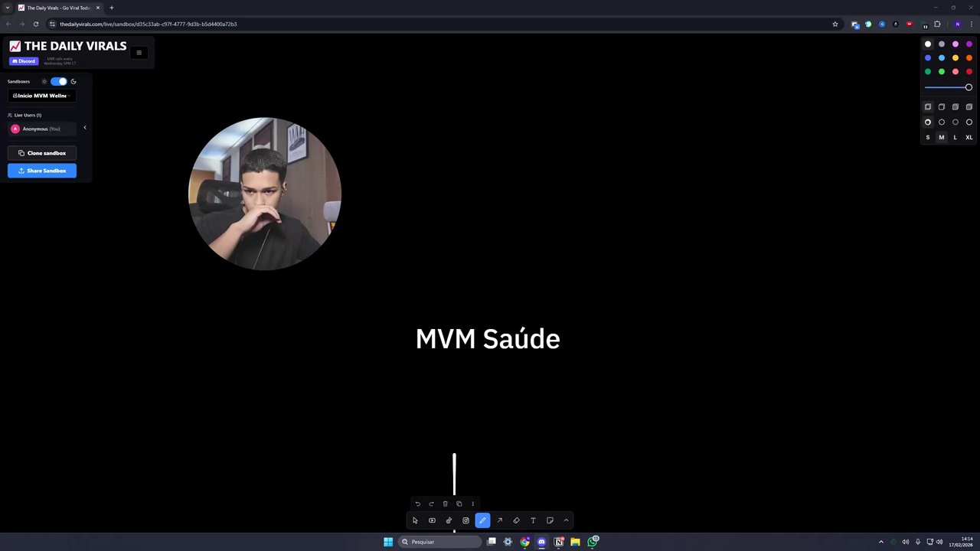
Task: Redo the last canvas action
Action: click(x=431, y=504)
